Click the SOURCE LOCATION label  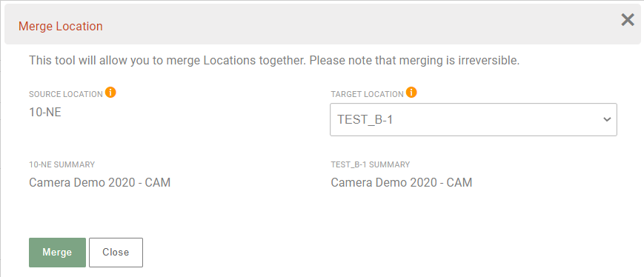tap(66, 94)
